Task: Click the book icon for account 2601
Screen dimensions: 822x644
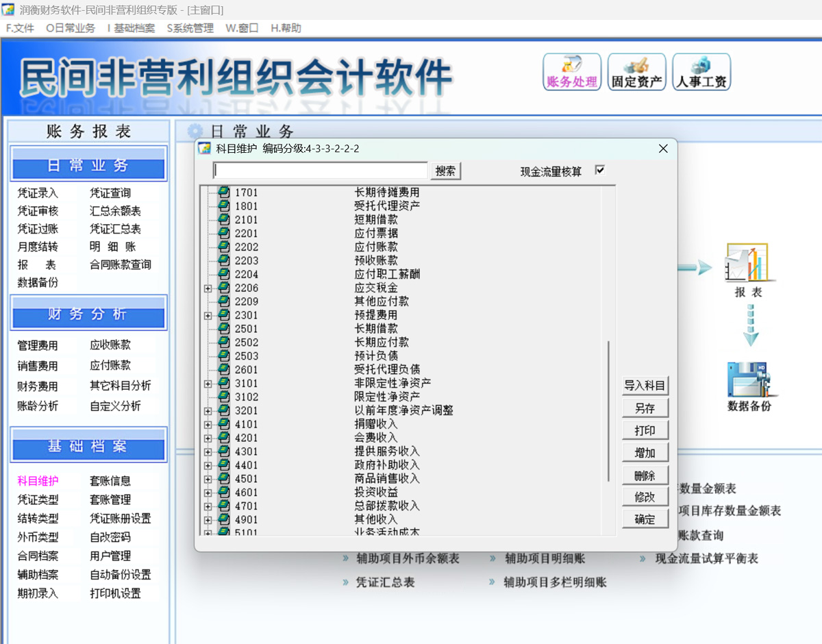Action: pyautogui.click(x=224, y=370)
